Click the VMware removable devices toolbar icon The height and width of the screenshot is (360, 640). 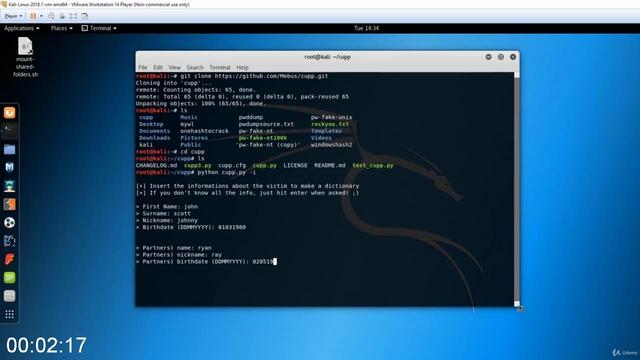coord(62,16)
